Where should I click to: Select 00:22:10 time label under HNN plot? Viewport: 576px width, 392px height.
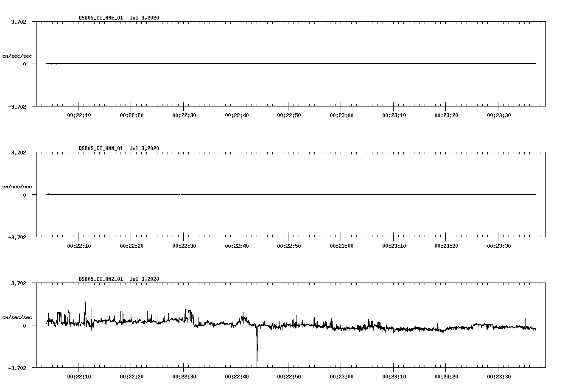tap(79, 246)
